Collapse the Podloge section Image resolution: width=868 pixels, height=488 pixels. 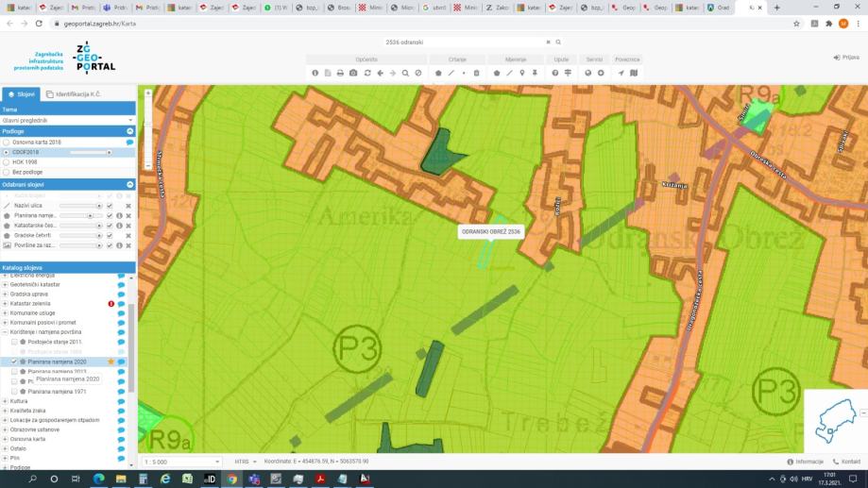coord(130,131)
